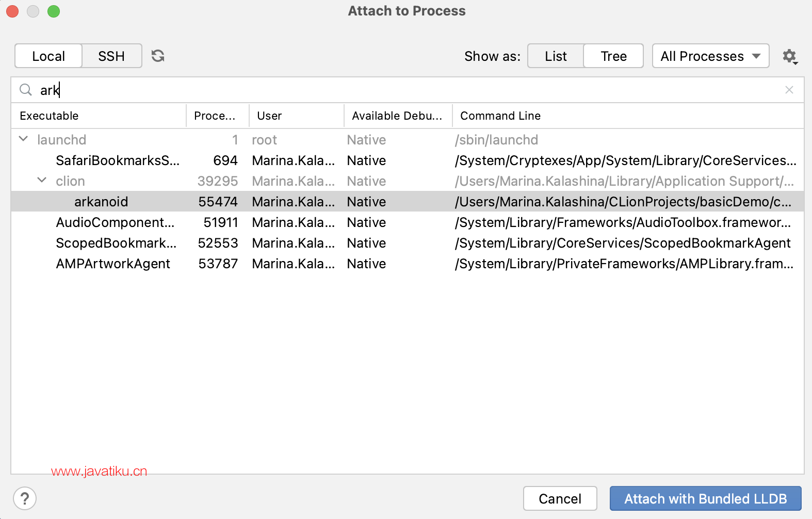Click process ID 51911

[x=221, y=222]
